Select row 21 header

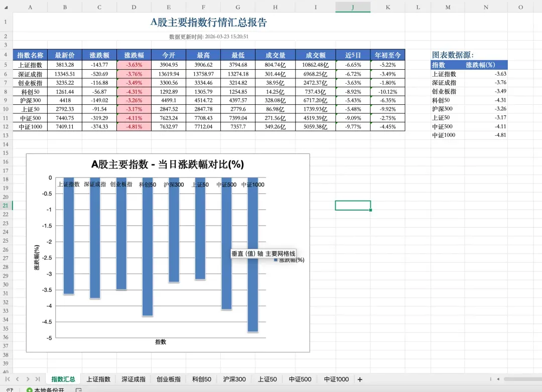pyautogui.click(x=6, y=206)
